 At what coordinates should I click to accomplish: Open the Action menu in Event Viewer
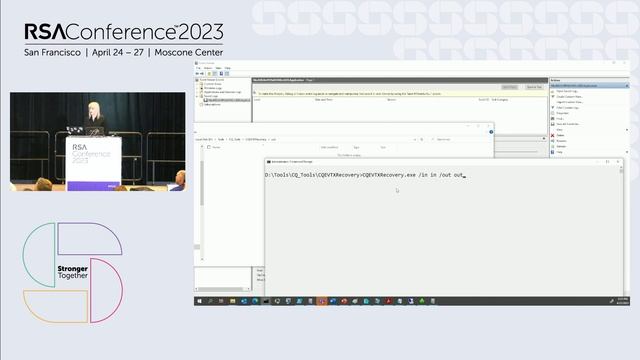pyautogui.click(x=208, y=68)
